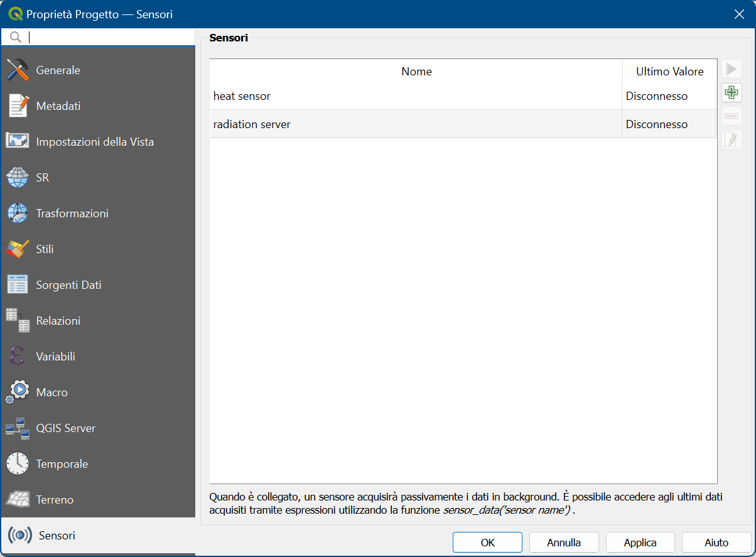The image size is (756, 557).
Task: Click the SR globe icon
Action: [18, 178]
